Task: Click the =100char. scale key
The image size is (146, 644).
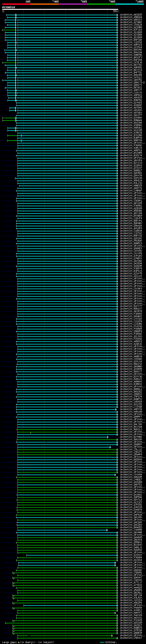Action: 108,642
